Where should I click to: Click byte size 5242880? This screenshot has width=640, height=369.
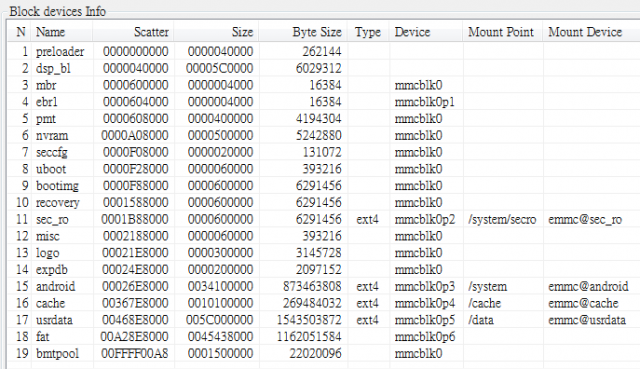(x=318, y=135)
